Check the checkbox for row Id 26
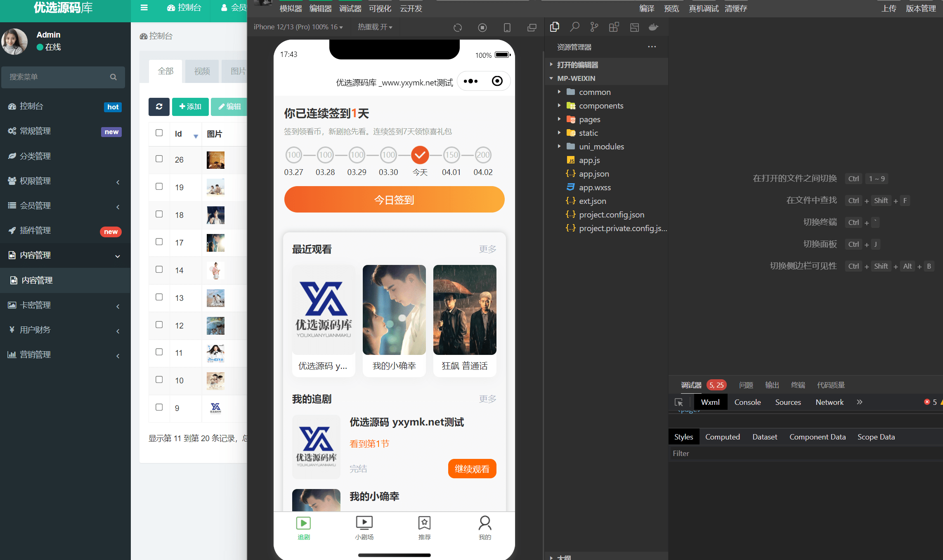The image size is (943, 560). 159,159
